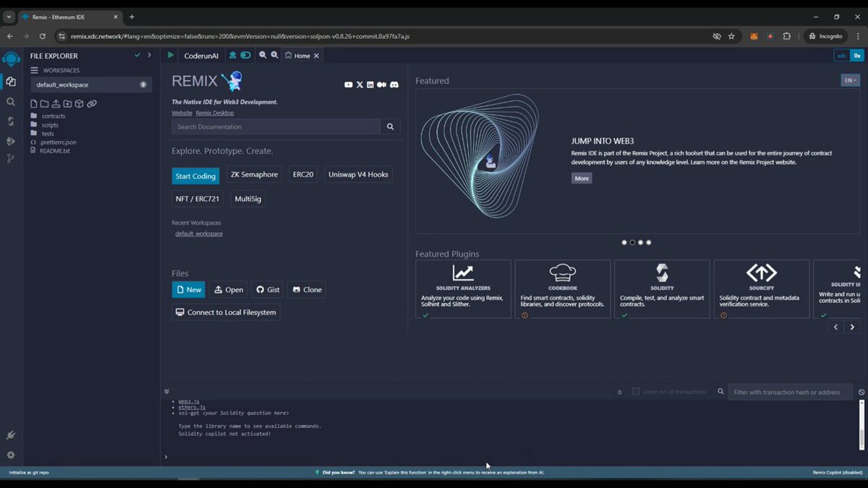
Task: Clear the terminal with the ban icon
Action: (861, 392)
